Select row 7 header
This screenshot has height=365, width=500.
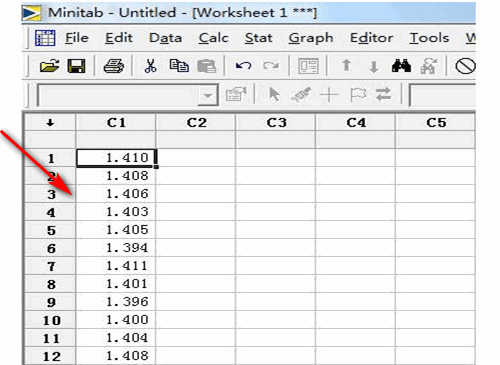(50, 266)
